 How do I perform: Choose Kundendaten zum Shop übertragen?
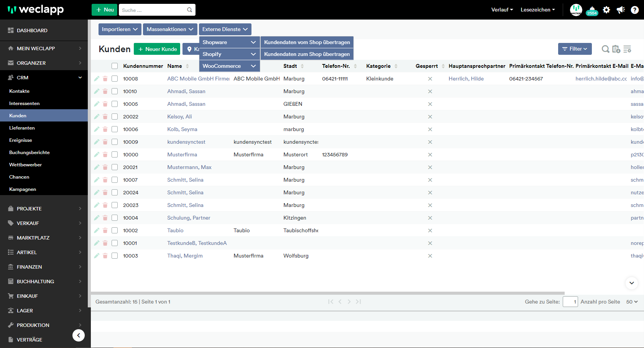pyautogui.click(x=307, y=54)
